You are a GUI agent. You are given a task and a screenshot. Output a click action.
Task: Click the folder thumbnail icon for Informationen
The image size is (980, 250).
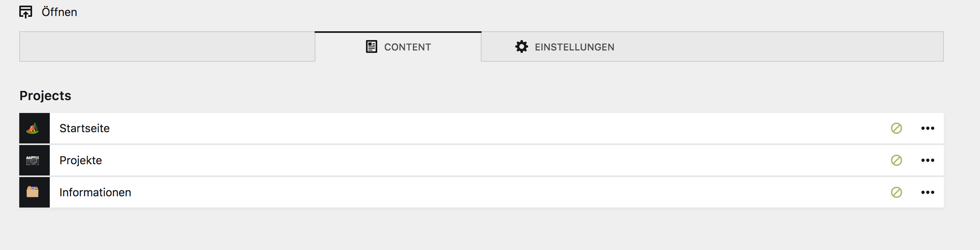34,192
